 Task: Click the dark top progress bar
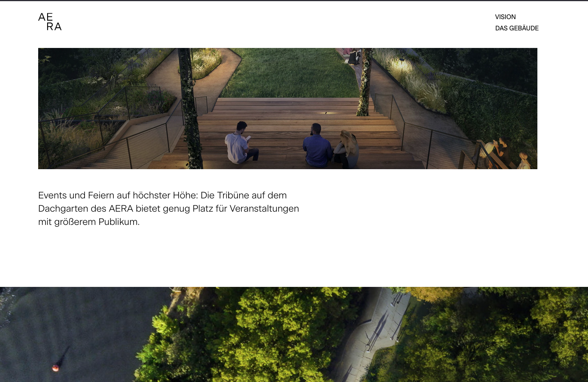tap(294, 0)
